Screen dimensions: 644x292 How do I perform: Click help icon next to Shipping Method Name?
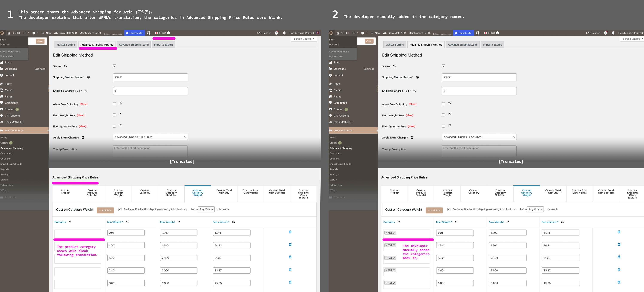pos(88,77)
